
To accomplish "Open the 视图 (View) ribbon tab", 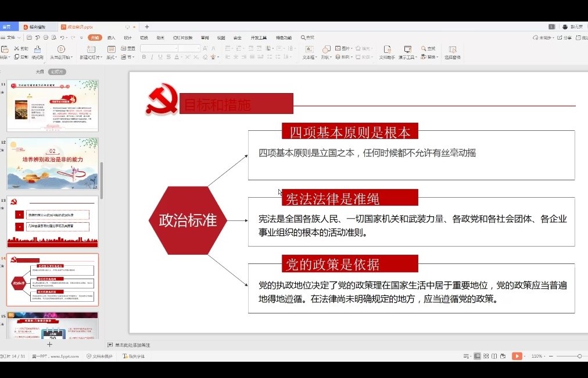I will point(221,37).
